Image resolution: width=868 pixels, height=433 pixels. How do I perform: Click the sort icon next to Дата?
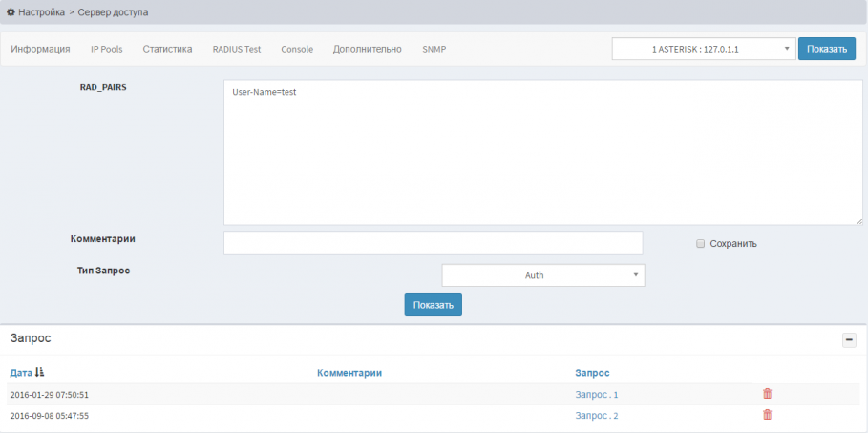[x=40, y=372]
